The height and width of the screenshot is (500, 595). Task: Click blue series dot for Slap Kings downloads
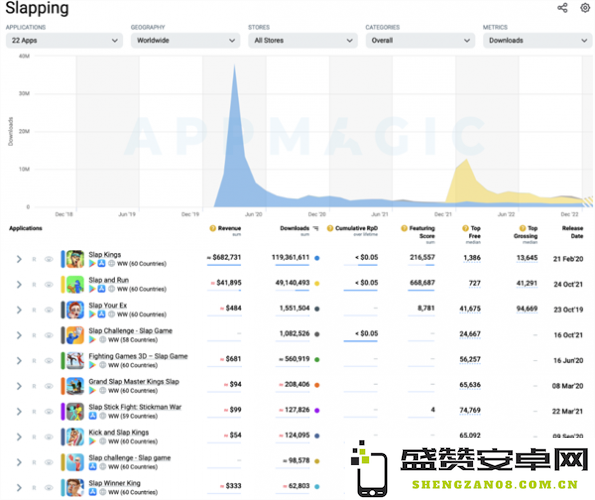[317, 258]
